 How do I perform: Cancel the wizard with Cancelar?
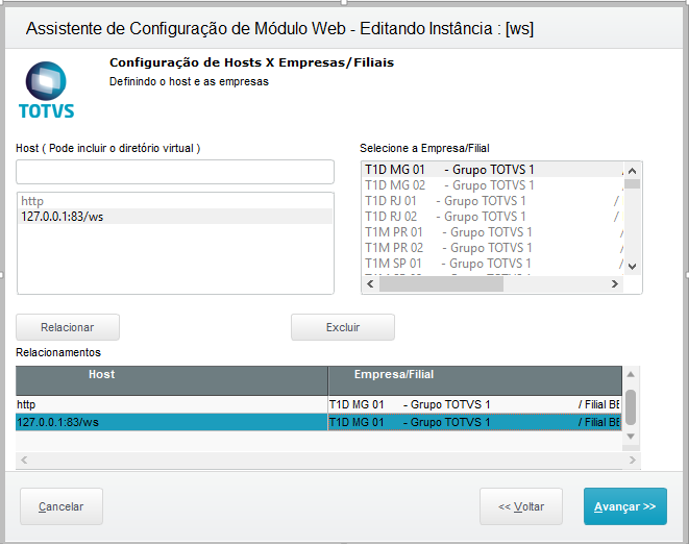coord(61,506)
